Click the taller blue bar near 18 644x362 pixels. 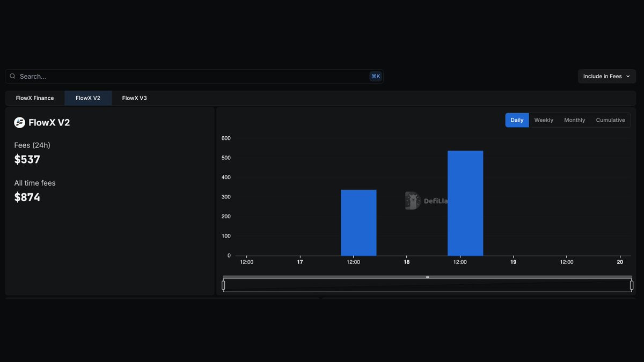pyautogui.click(x=465, y=203)
